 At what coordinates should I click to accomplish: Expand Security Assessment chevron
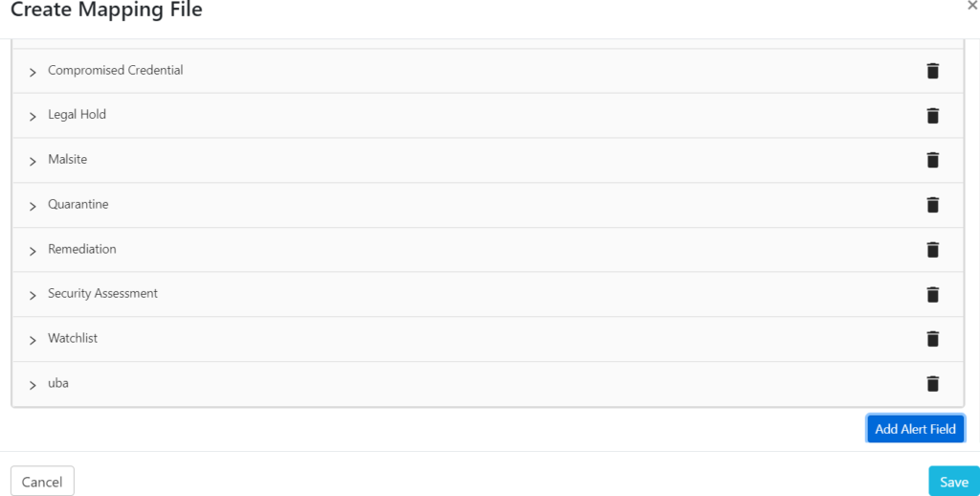[33, 295]
